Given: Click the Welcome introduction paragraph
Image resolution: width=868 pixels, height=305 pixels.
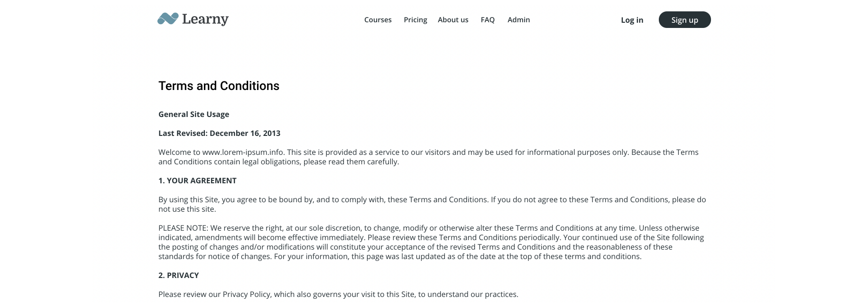Looking at the screenshot, I should (x=428, y=157).
